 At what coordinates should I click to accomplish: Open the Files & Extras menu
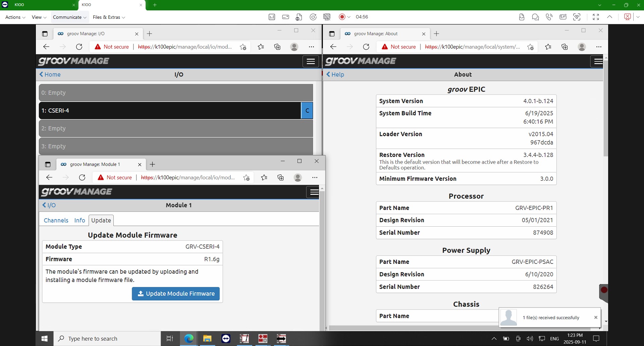pyautogui.click(x=109, y=17)
